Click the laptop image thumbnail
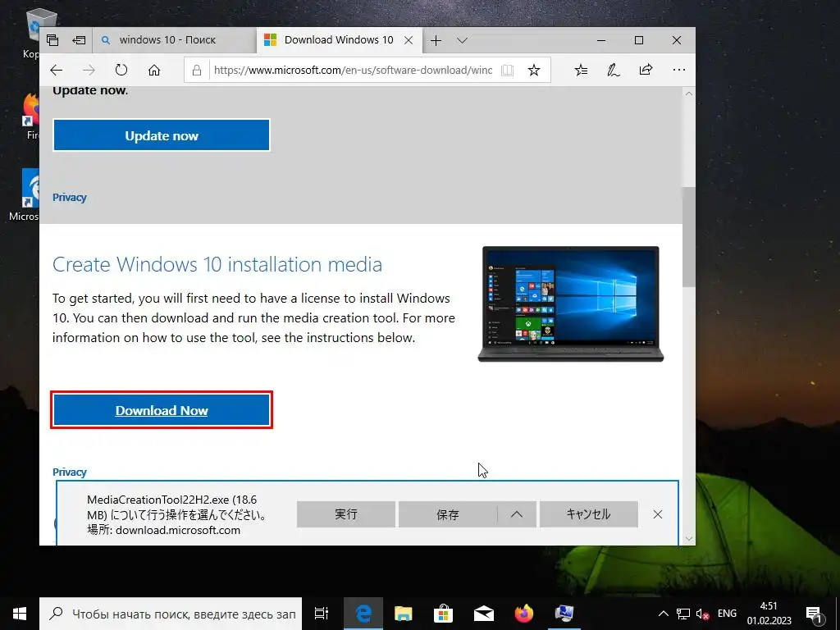This screenshot has height=630, width=840. pos(571,304)
